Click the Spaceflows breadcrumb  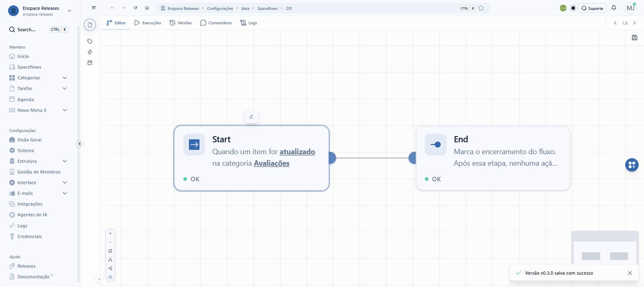[267, 8]
